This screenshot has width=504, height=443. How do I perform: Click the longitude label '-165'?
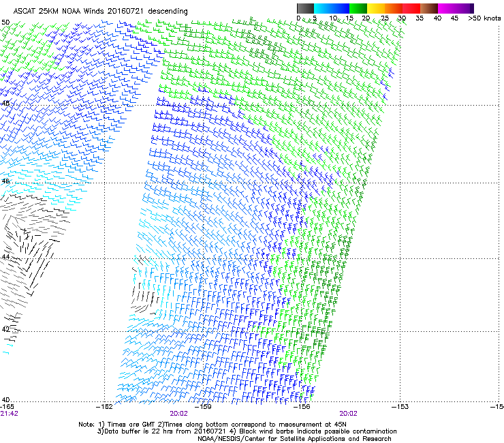(7, 407)
